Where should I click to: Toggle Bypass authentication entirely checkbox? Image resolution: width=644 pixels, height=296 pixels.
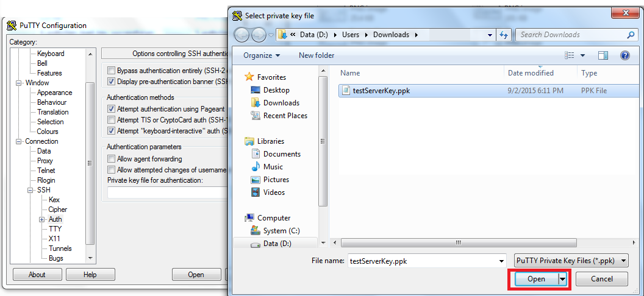(x=111, y=71)
